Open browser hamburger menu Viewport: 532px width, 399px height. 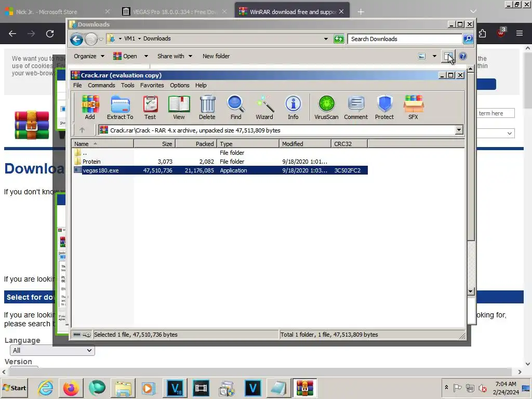[520, 33]
